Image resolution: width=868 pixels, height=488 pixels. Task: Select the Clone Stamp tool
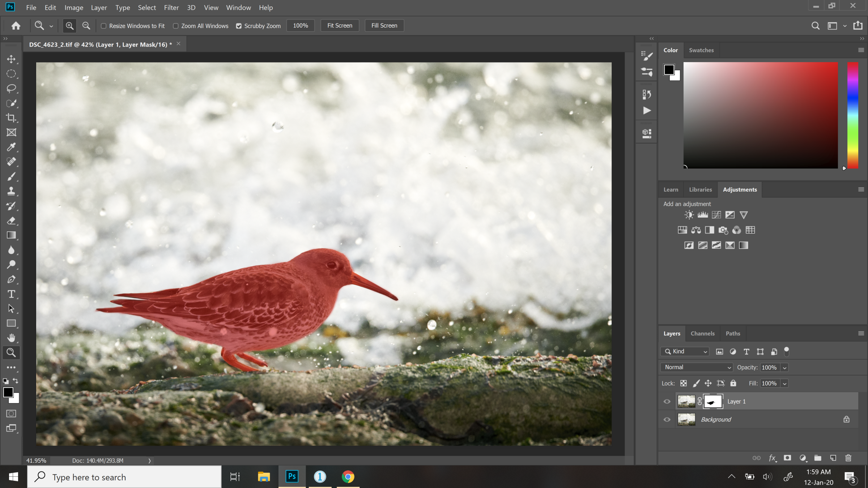11,191
